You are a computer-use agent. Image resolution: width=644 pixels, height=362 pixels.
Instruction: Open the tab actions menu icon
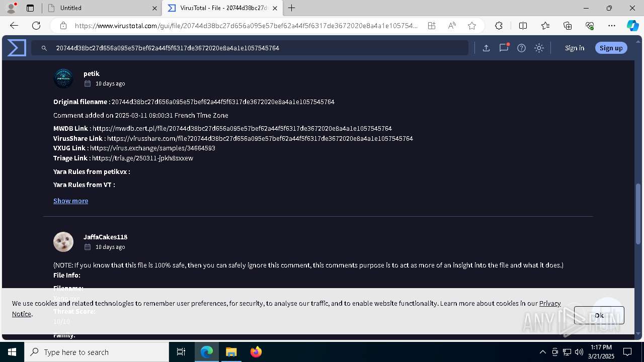tap(30, 8)
